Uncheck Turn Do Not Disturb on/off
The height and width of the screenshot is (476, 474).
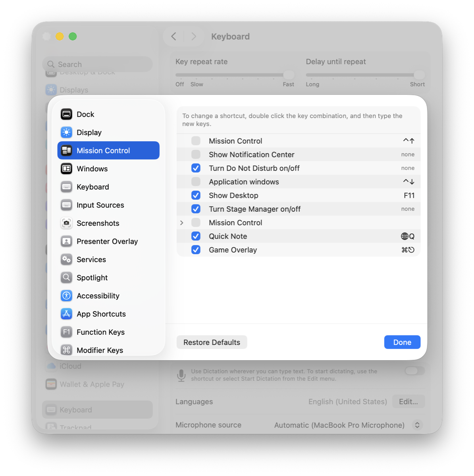[x=196, y=168]
